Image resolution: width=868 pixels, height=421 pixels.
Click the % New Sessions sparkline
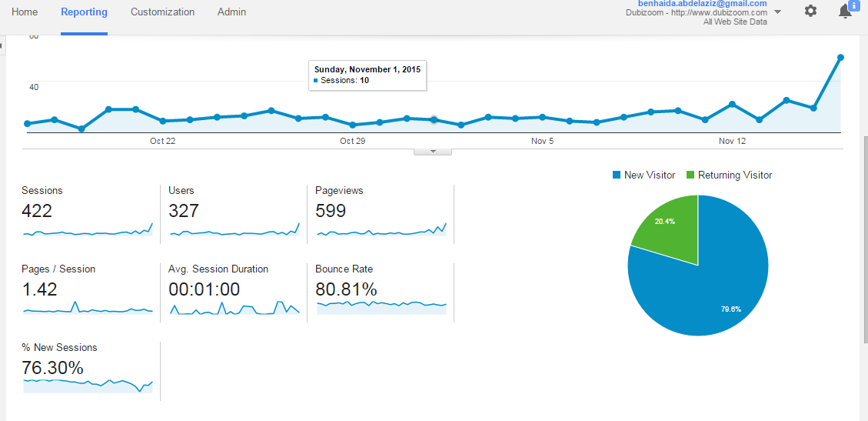coord(88,386)
